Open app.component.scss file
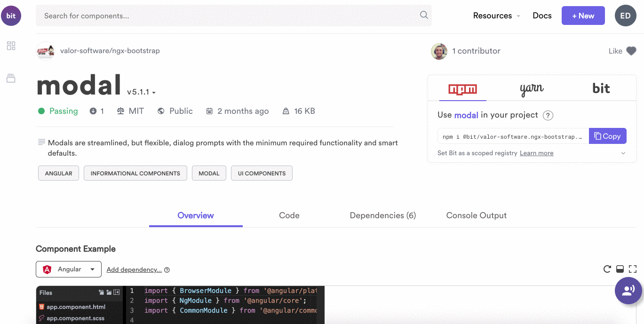The width and height of the screenshot is (644, 324). (72, 318)
